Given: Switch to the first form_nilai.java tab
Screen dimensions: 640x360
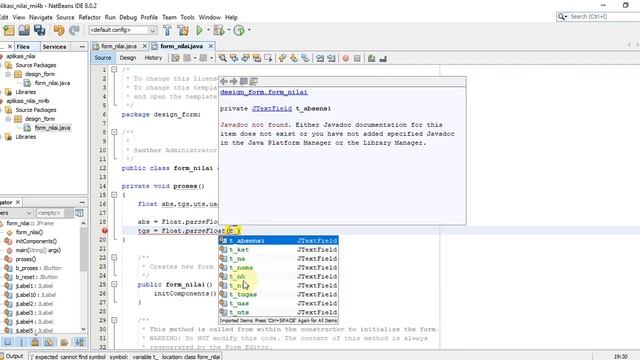Looking at the screenshot, I should pyautogui.click(x=119, y=47).
